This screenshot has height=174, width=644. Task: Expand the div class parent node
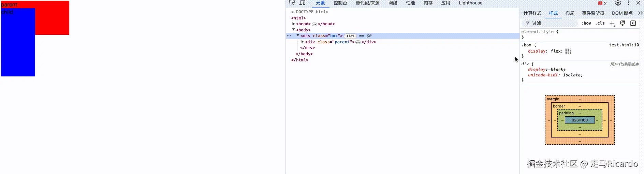click(x=302, y=42)
